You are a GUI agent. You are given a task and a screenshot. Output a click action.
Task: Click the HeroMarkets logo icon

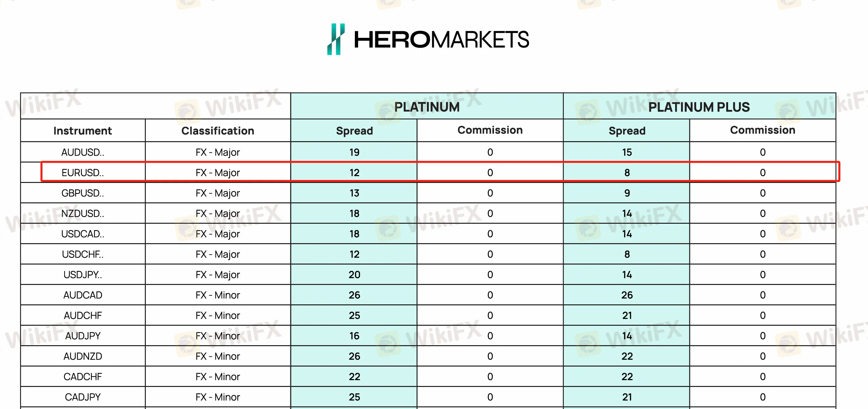336,39
